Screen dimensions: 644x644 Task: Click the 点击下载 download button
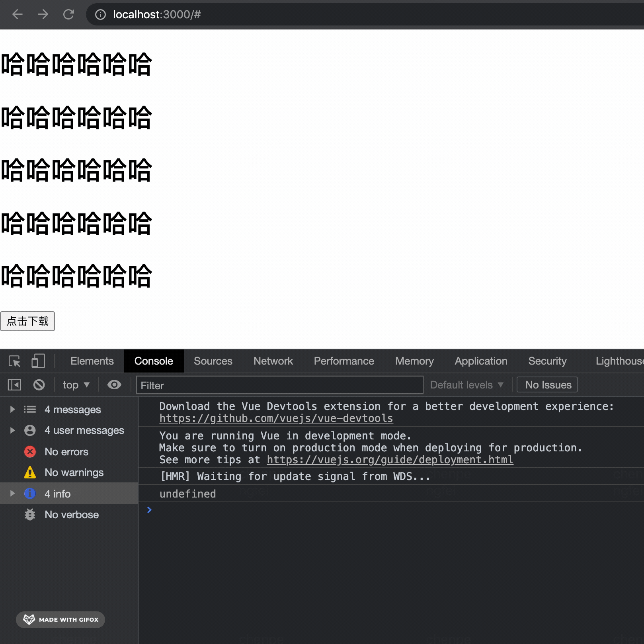pos(27,321)
